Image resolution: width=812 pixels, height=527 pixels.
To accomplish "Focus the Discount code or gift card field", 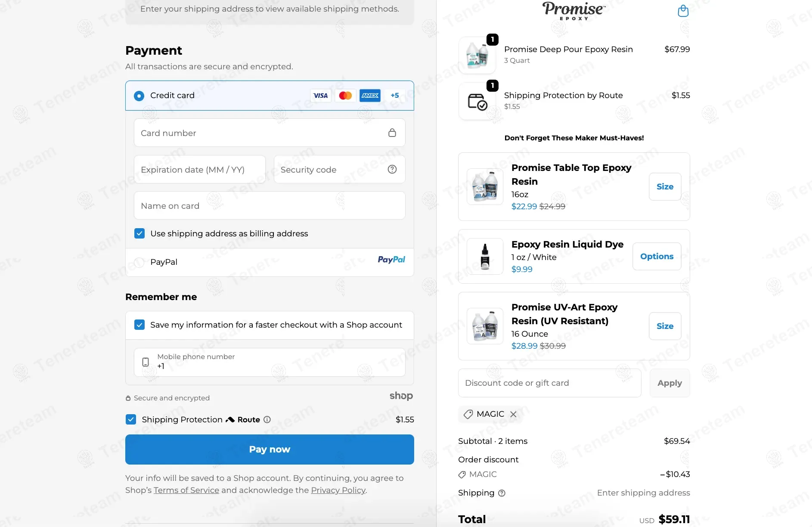I will coord(549,383).
